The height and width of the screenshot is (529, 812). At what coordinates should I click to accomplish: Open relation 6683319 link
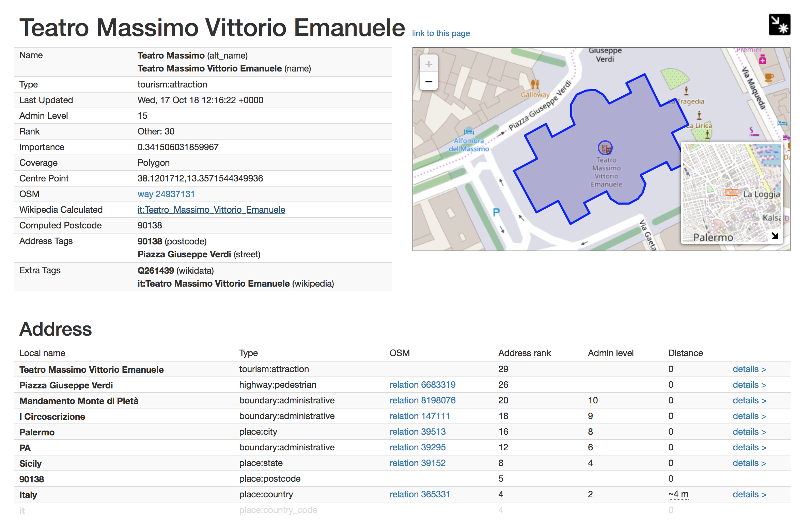(x=422, y=385)
